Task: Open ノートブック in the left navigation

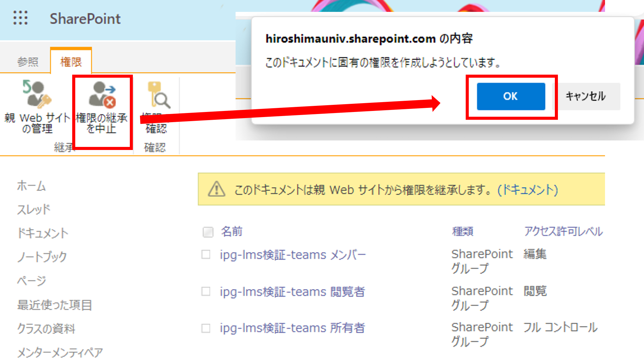Action: click(x=42, y=257)
